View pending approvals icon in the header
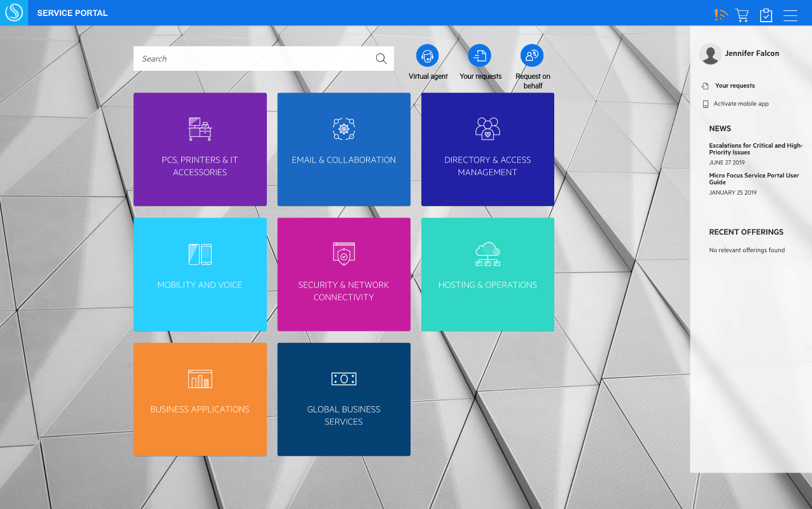812x509 pixels. click(x=766, y=14)
